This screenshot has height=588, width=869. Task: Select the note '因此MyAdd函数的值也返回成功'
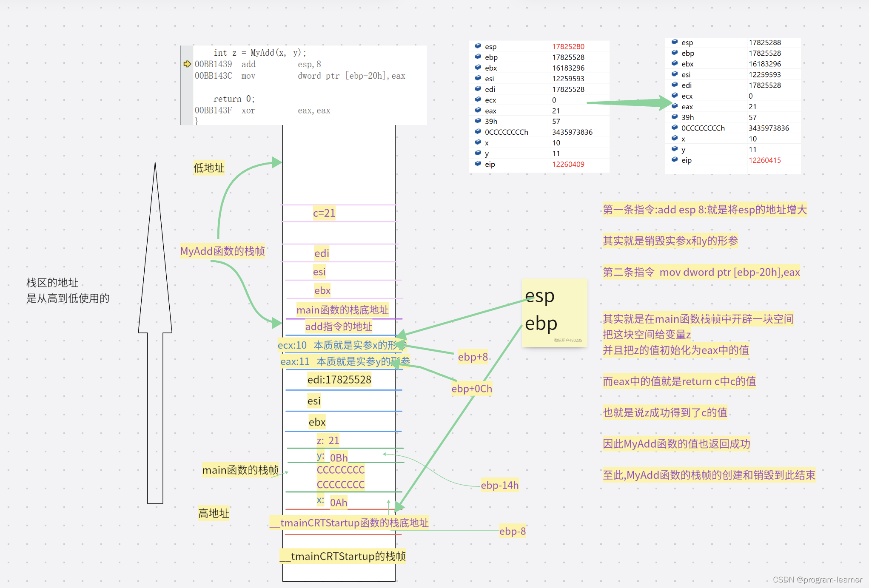click(676, 444)
